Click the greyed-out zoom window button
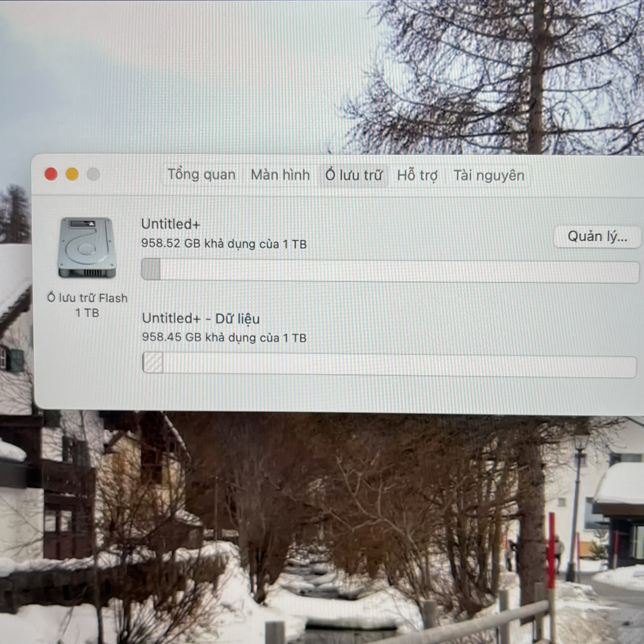The width and height of the screenshot is (644, 644). [x=93, y=174]
